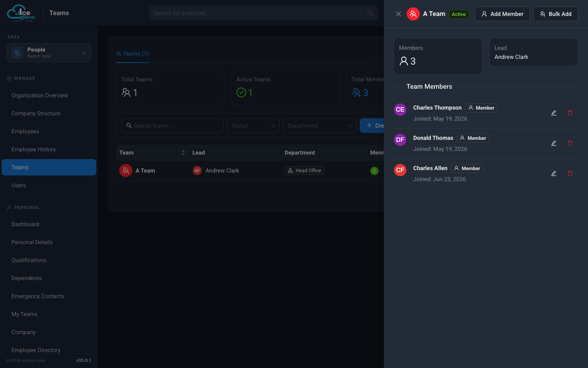Click the Member badge next to Charles Allen
Viewport: 588px width, 368px height.
[x=467, y=168]
